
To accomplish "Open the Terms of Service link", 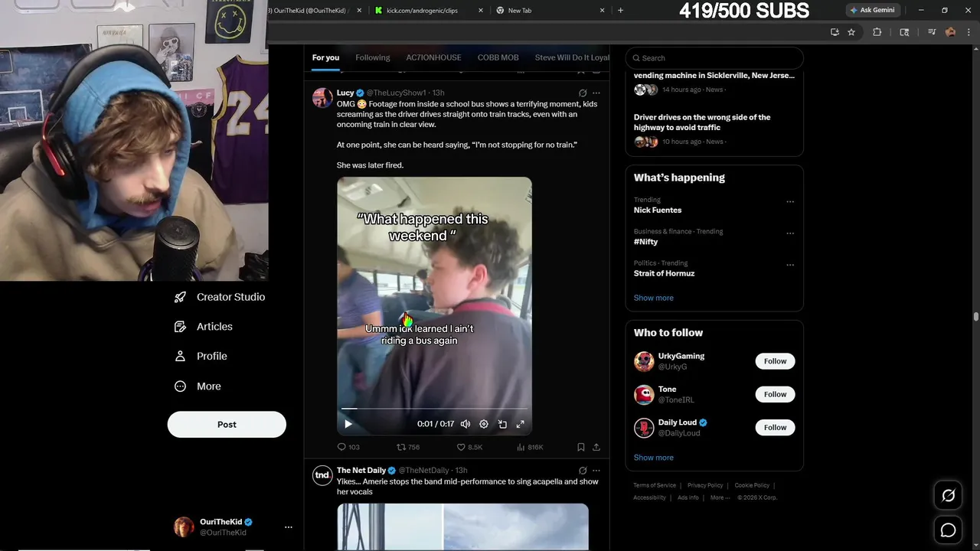I will tap(655, 485).
